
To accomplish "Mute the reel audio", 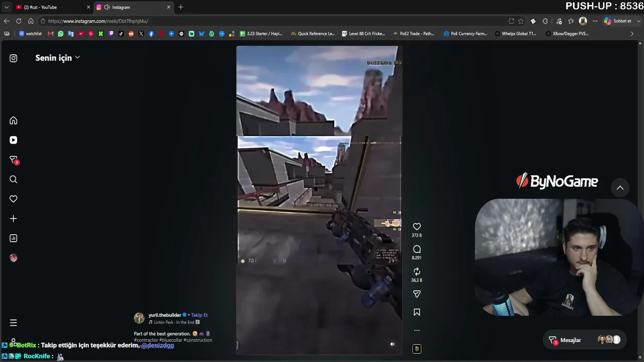I will [x=392, y=344].
